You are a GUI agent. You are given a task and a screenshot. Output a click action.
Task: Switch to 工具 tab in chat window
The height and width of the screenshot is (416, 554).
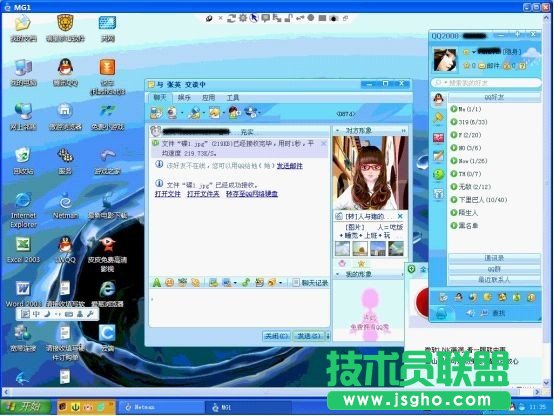[232, 97]
